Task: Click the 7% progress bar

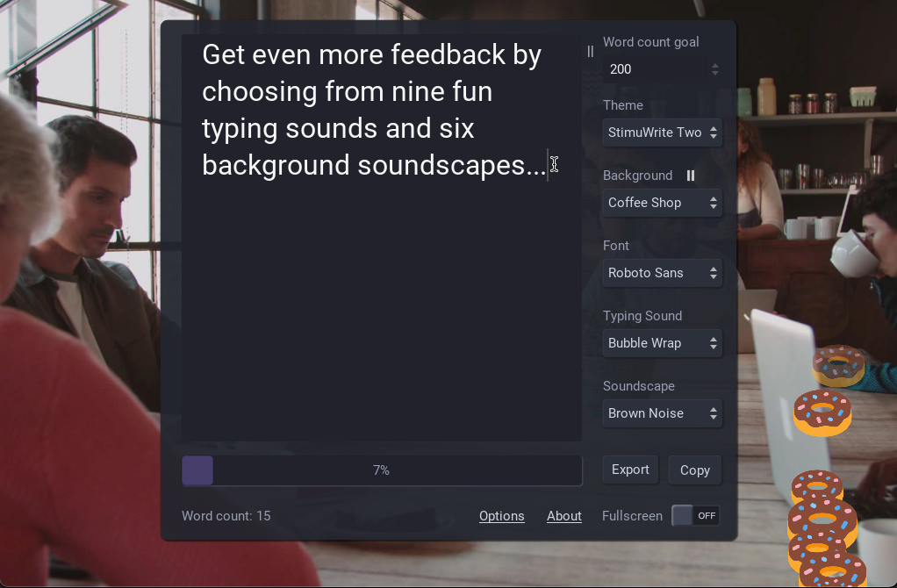Action: pos(382,470)
